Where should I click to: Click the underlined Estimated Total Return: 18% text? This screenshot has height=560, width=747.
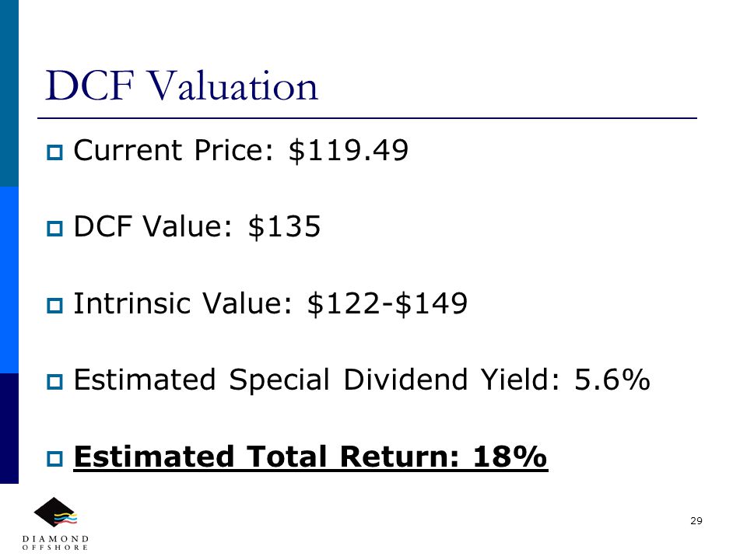click(310, 457)
